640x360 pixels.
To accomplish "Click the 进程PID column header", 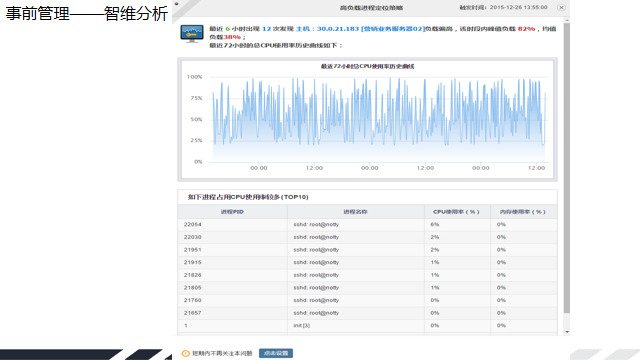I will 232,212.
